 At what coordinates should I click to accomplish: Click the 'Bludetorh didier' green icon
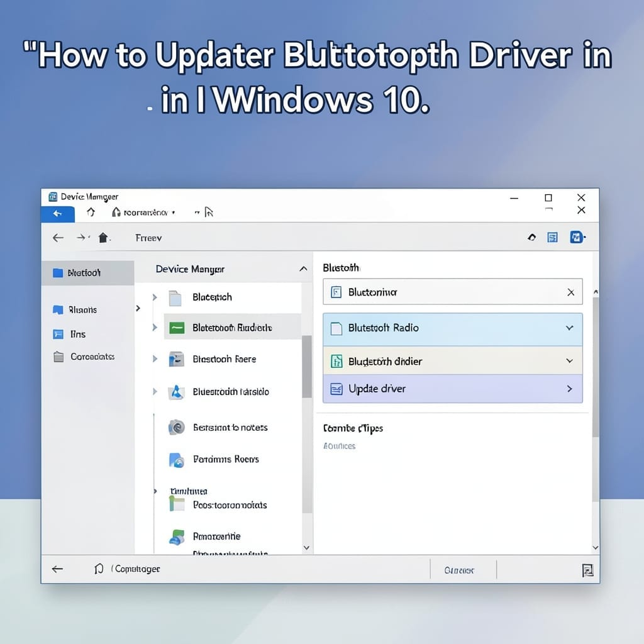(336, 361)
